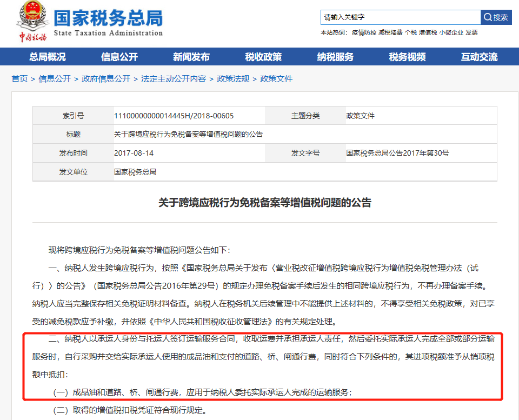Focus the 请输入关键字 search input field

pyautogui.click(x=400, y=17)
